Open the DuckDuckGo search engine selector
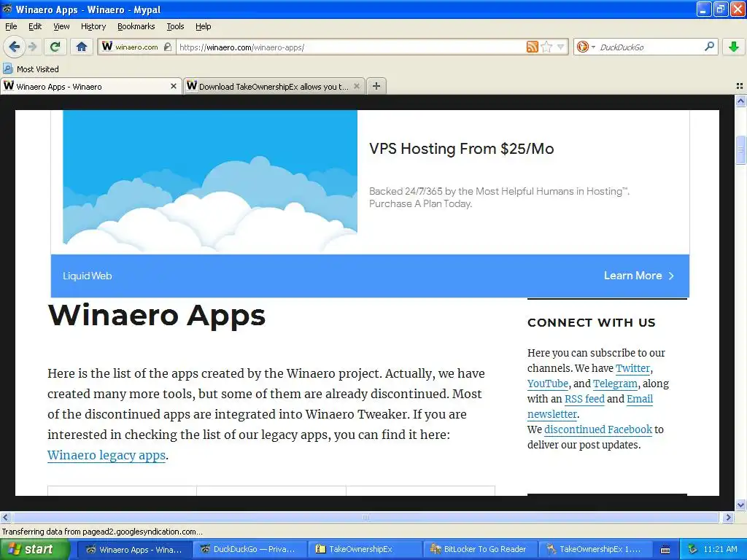The width and height of the screenshot is (747, 560). point(586,47)
